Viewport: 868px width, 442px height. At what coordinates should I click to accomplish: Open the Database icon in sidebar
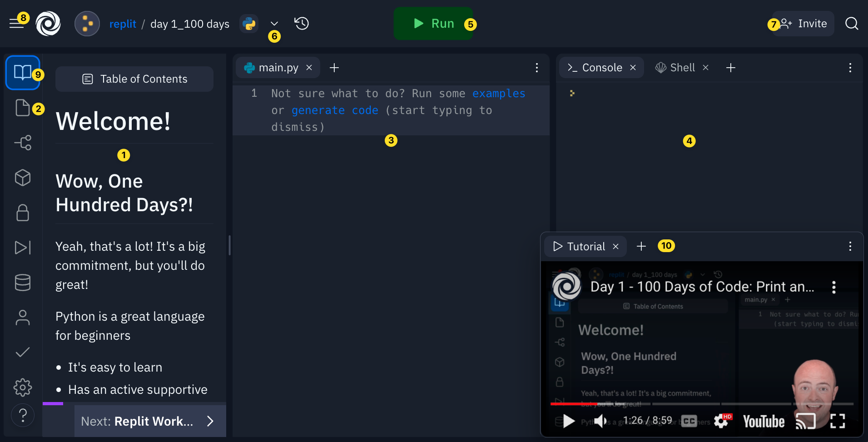22,283
